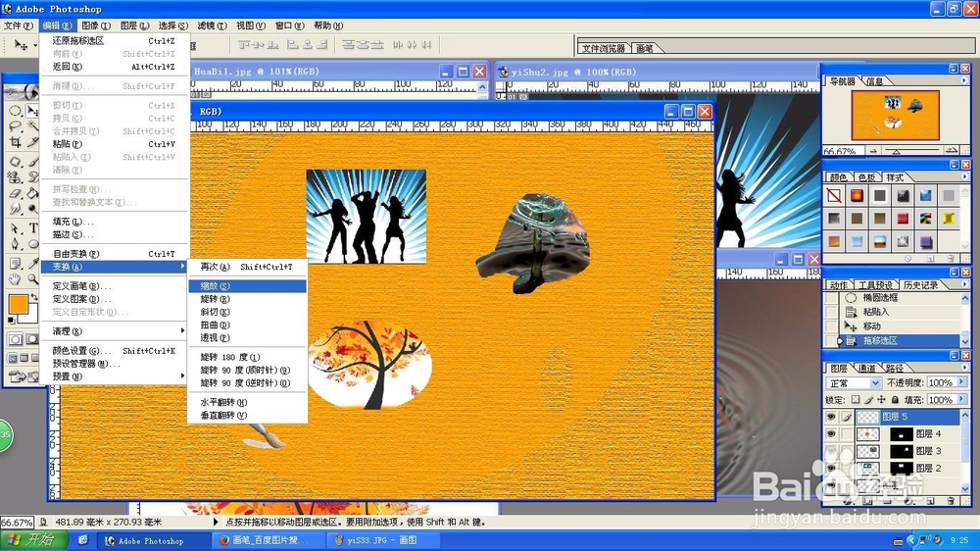
Task: Select the Eraser tool
Action: click(15, 193)
